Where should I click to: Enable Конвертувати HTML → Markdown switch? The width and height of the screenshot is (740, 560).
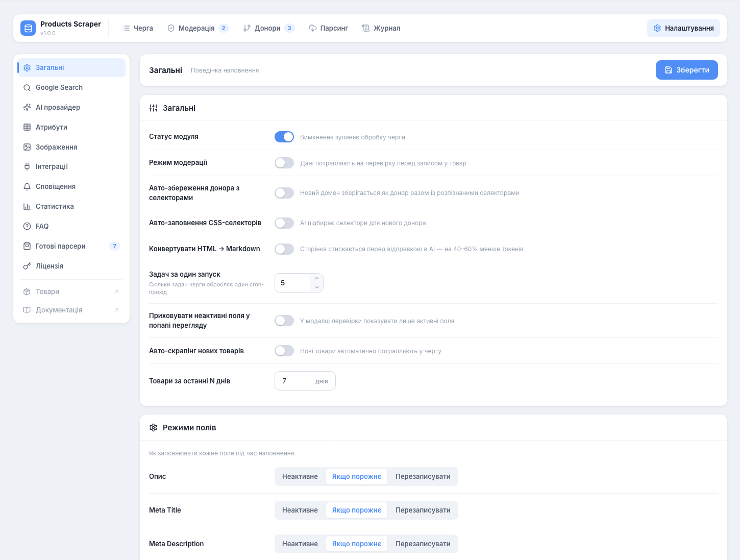(x=284, y=249)
